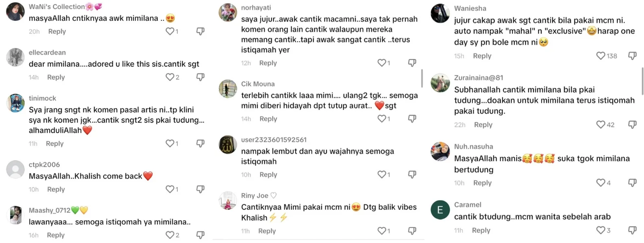The image size is (644, 243).
Task: Open WaNi's Collection profile picture
Action: (15, 11)
